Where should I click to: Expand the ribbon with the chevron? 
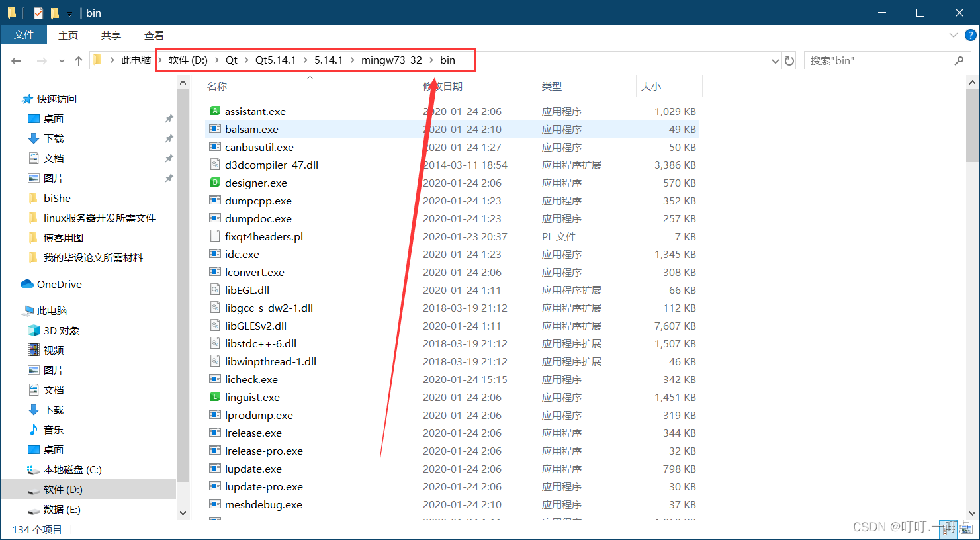[954, 35]
